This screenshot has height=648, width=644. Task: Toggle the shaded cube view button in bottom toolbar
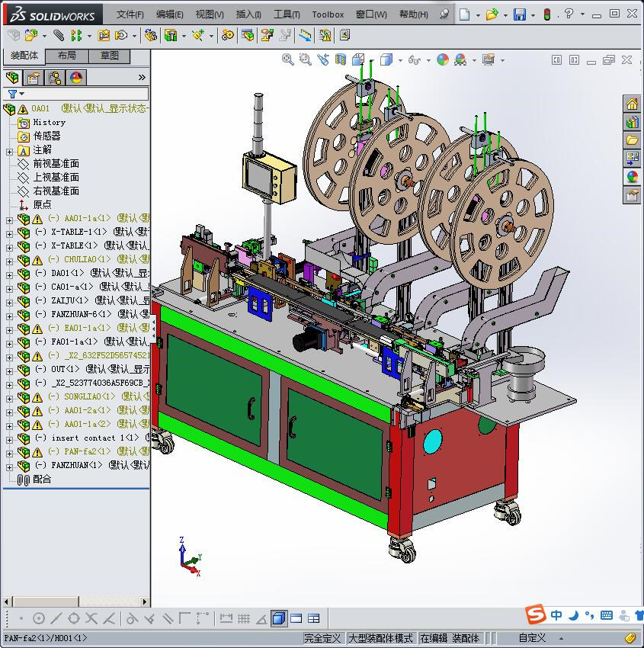tap(278, 618)
